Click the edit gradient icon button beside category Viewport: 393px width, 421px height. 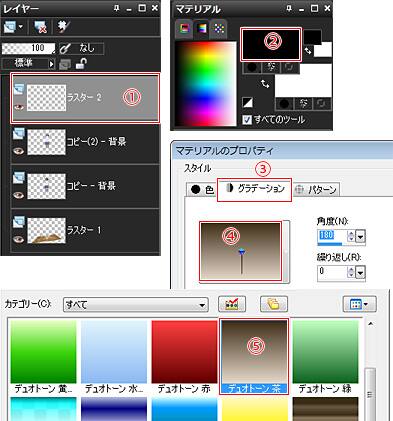(232, 304)
